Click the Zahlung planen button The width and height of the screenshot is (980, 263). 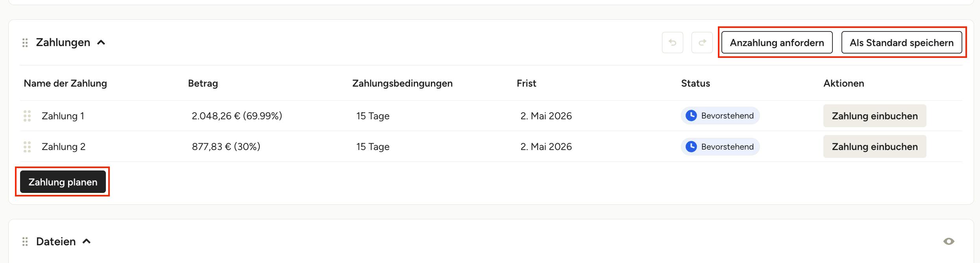coord(63,182)
